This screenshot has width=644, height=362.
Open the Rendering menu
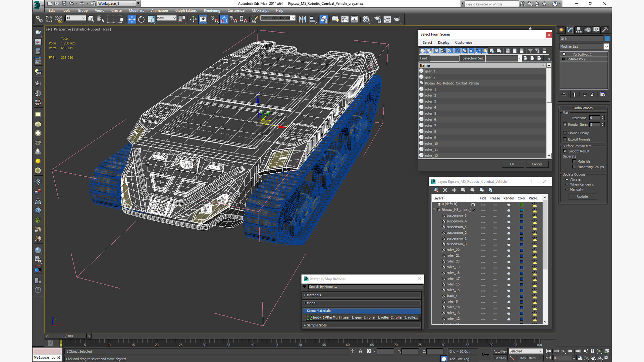pyautogui.click(x=212, y=10)
